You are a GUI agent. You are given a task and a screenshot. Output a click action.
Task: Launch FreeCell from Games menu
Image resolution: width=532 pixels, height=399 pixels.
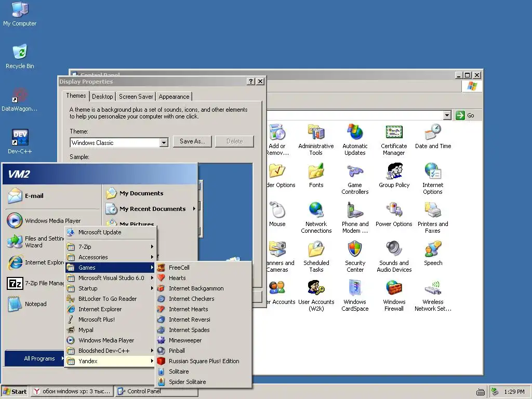[x=203, y=268]
